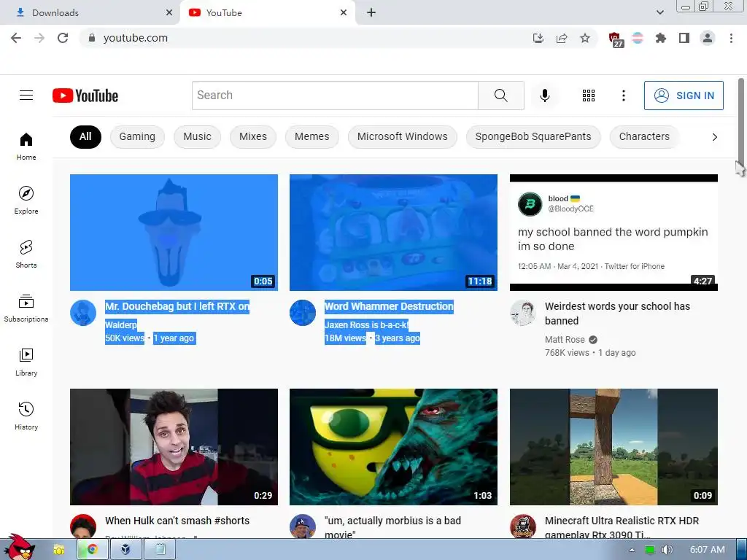747x560 pixels.
Task: Open the ad blocker extension with 27 badge
Action: coord(616,39)
